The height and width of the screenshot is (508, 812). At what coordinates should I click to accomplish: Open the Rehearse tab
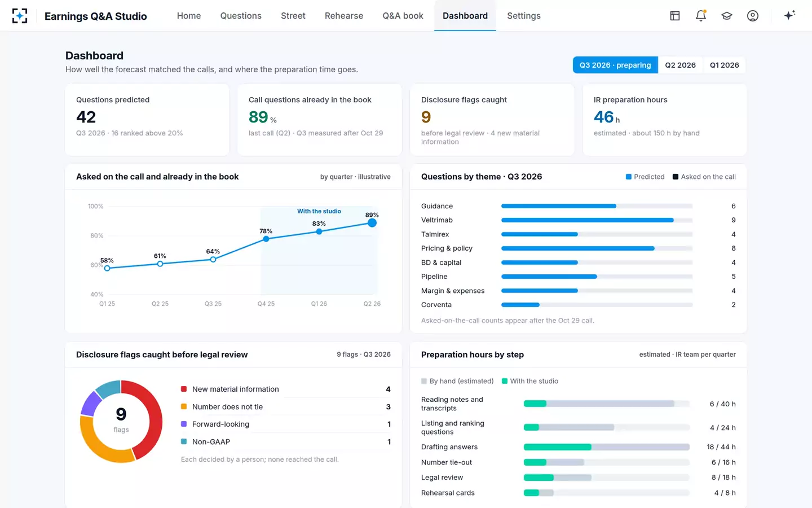[344, 16]
